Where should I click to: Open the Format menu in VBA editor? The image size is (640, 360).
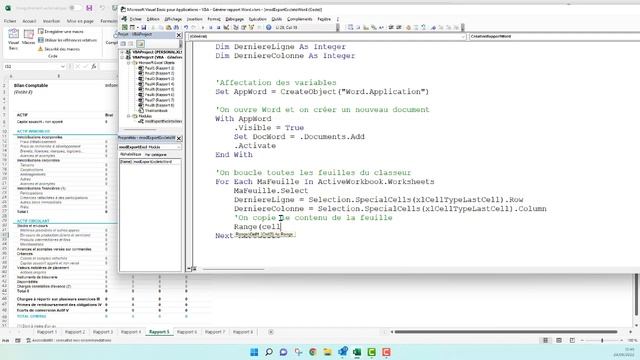click(214, 19)
